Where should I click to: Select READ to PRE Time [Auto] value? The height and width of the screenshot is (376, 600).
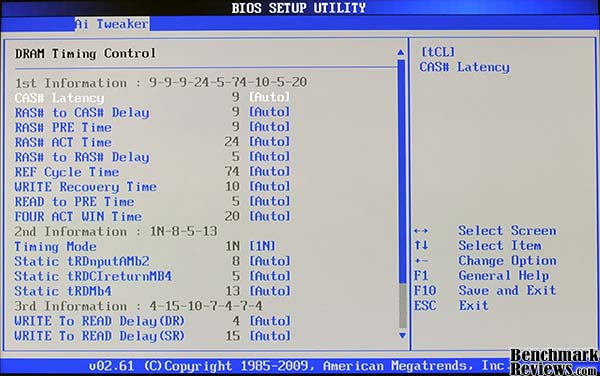(x=269, y=202)
